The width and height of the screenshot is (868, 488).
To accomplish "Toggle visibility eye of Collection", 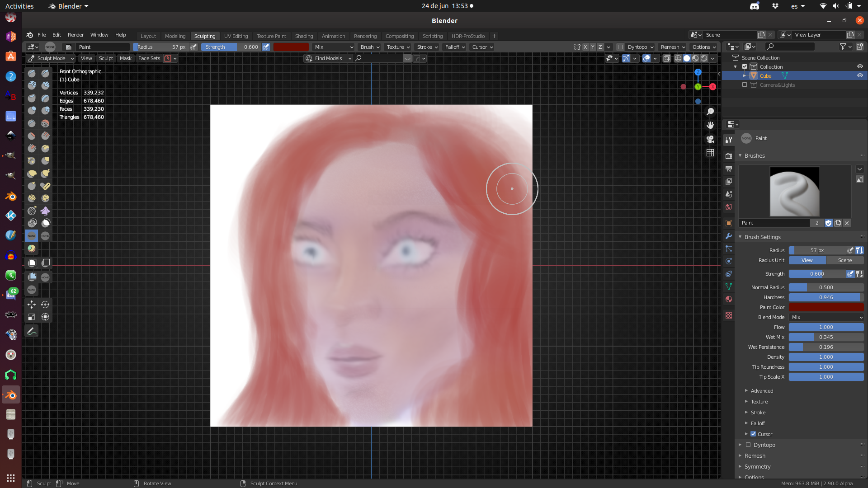I will 860,66.
